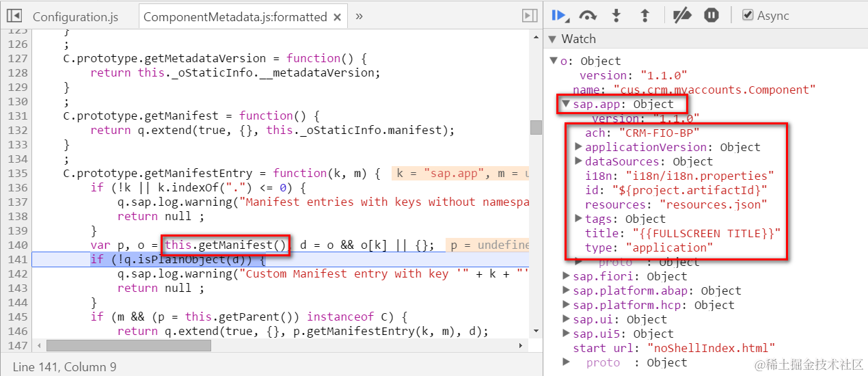Select the name "cus.crm.myaccounts.Component" value

pyautogui.click(x=714, y=90)
